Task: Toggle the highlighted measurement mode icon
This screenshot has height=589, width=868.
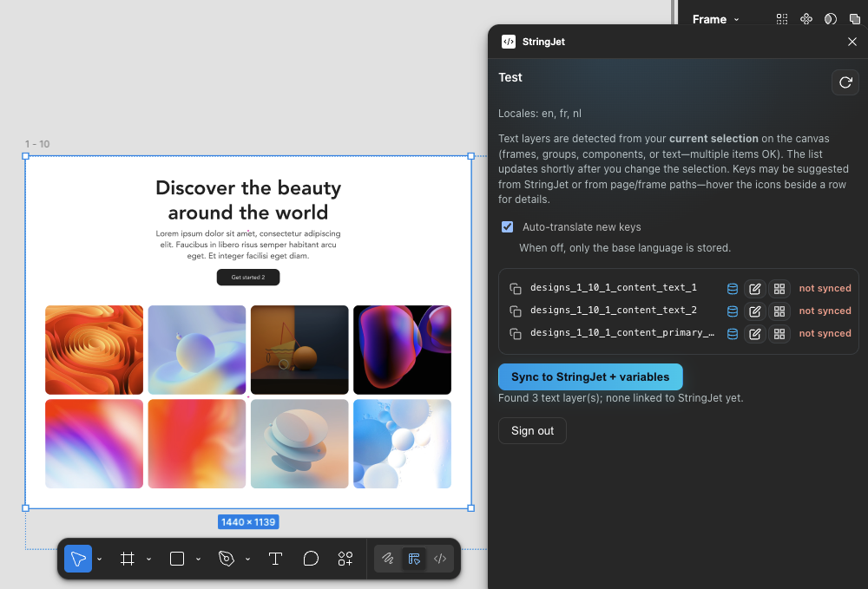Action: (x=414, y=559)
